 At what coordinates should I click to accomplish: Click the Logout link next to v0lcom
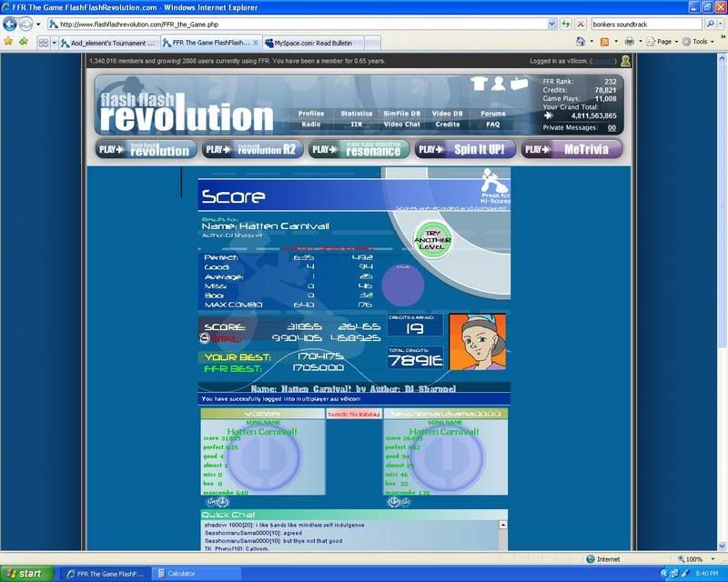(603, 61)
